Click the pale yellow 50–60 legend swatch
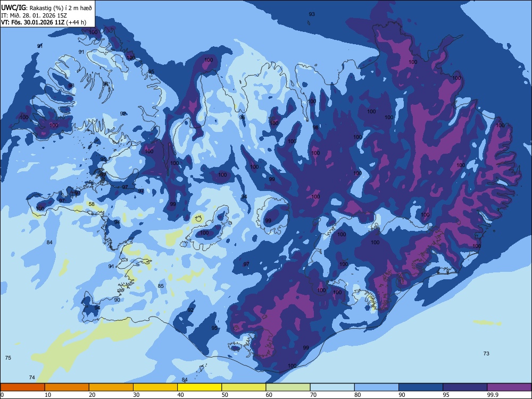 pos(244,387)
